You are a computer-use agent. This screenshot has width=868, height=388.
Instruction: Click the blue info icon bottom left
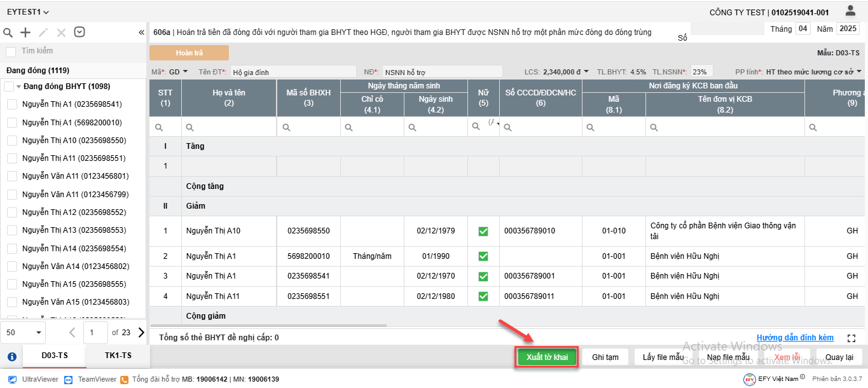11,356
